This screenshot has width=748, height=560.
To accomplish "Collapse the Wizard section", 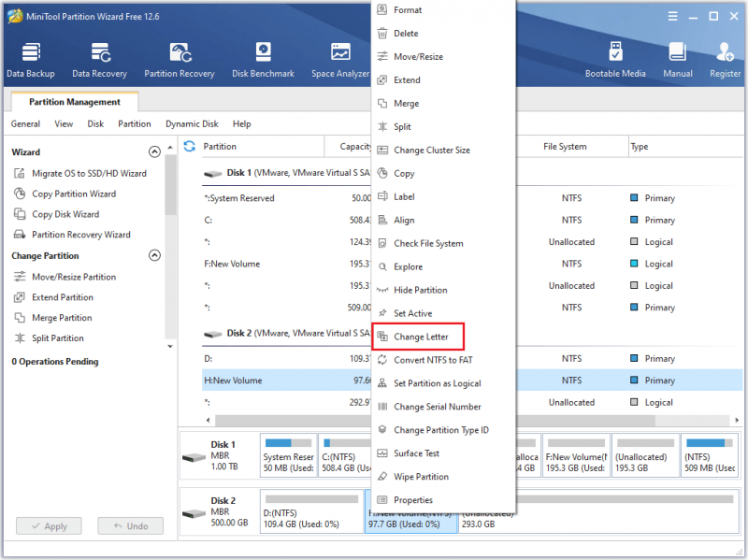I will click(x=154, y=151).
